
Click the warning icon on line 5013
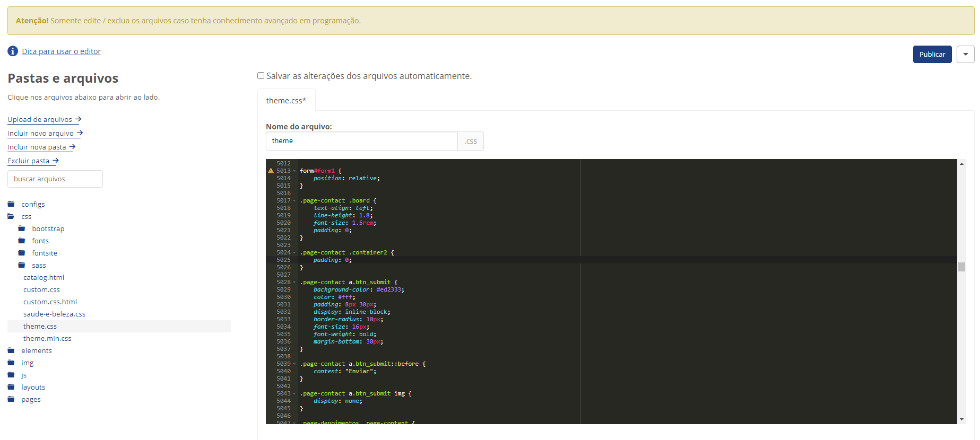(271, 171)
